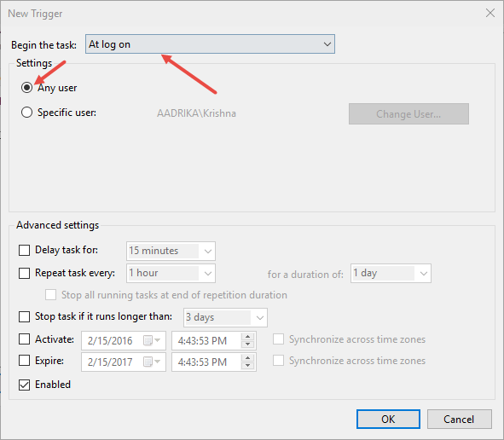
Task: Close the New Trigger dialog window
Action: [x=490, y=13]
